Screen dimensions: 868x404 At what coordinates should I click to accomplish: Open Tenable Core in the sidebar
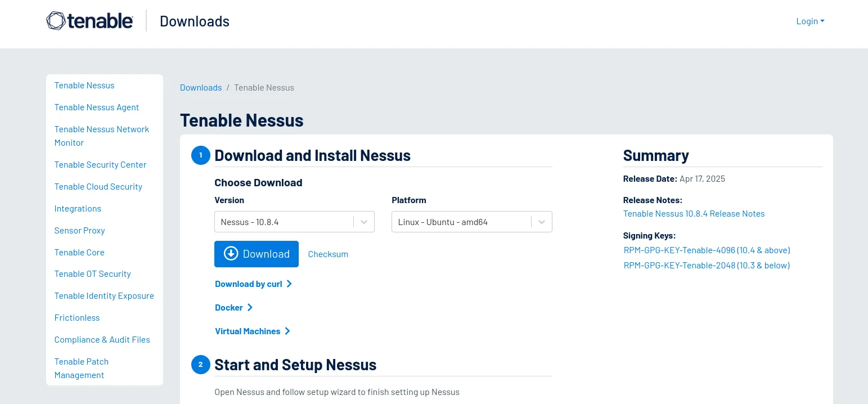pyautogui.click(x=79, y=253)
